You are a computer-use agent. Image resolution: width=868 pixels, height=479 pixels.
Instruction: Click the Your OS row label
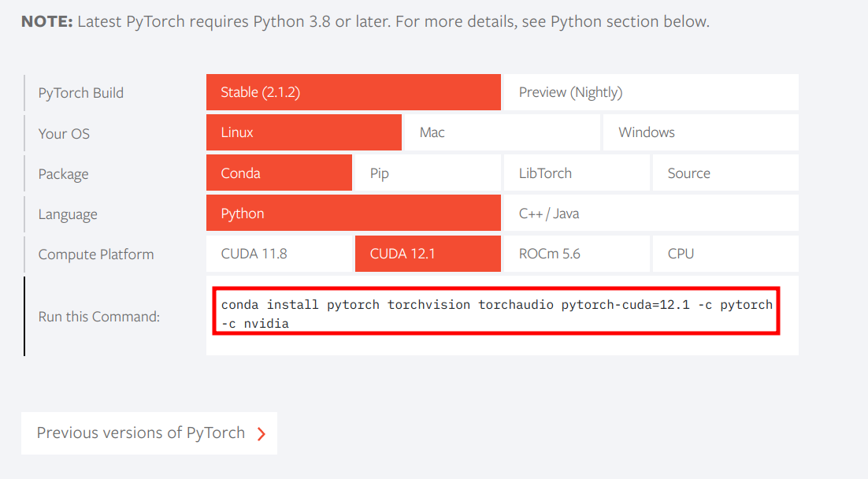64,133
